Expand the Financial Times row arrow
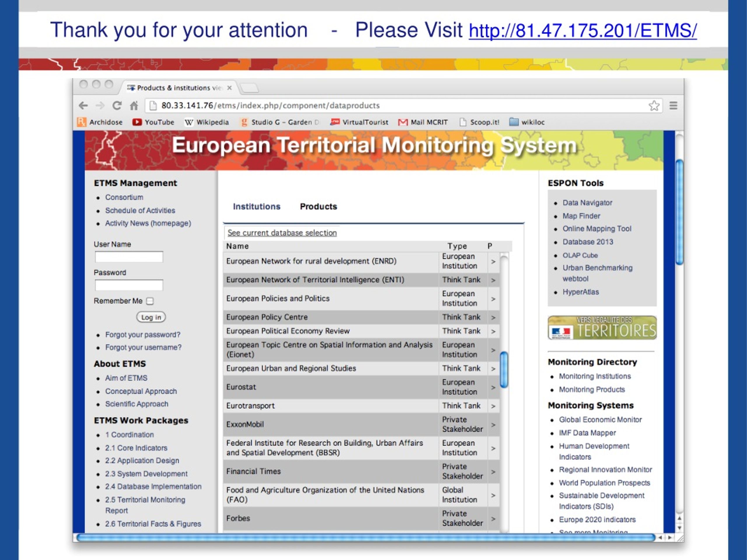 493,472
